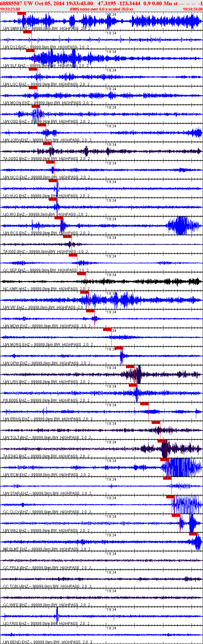Click the NC KMR HHZ station label
This screenshot has height=644, width=203.
click(15, 289)
